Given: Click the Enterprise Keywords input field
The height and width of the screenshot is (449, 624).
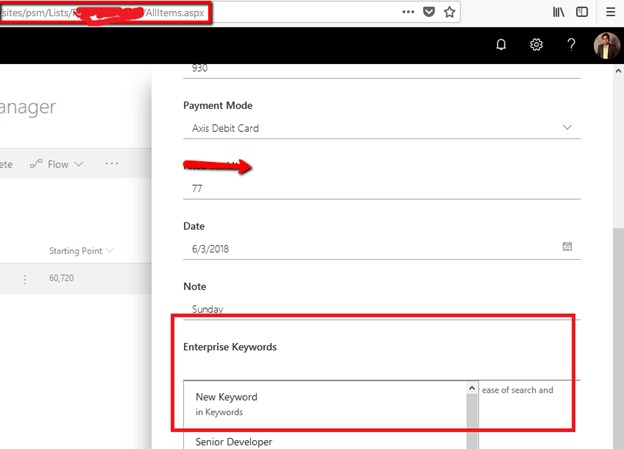Looking at the screenshot, I should point(382,370).
